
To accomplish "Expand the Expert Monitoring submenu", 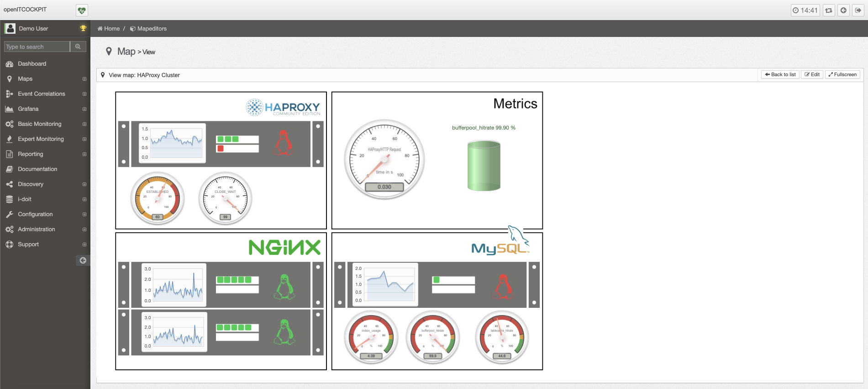I will [84, 139].
